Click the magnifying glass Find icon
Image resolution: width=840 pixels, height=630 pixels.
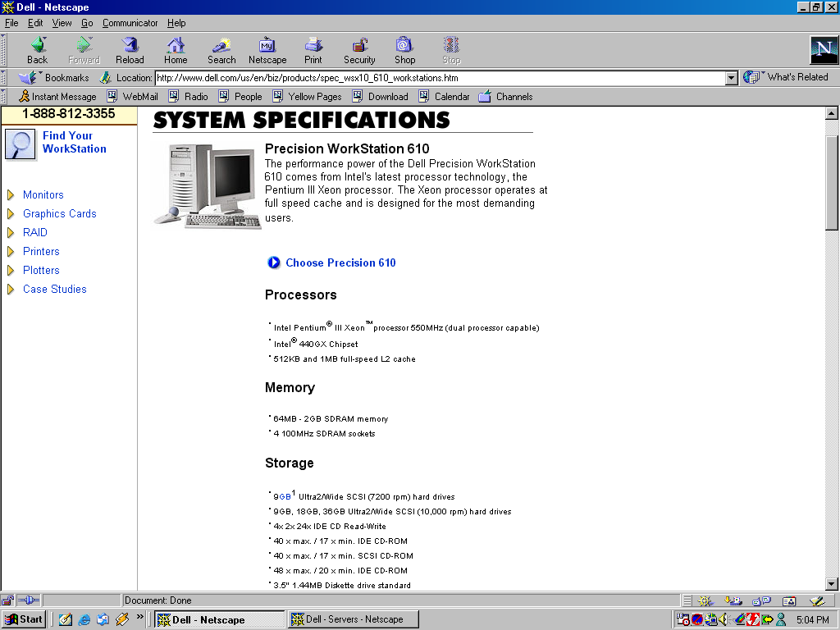[x=21, y=144]
